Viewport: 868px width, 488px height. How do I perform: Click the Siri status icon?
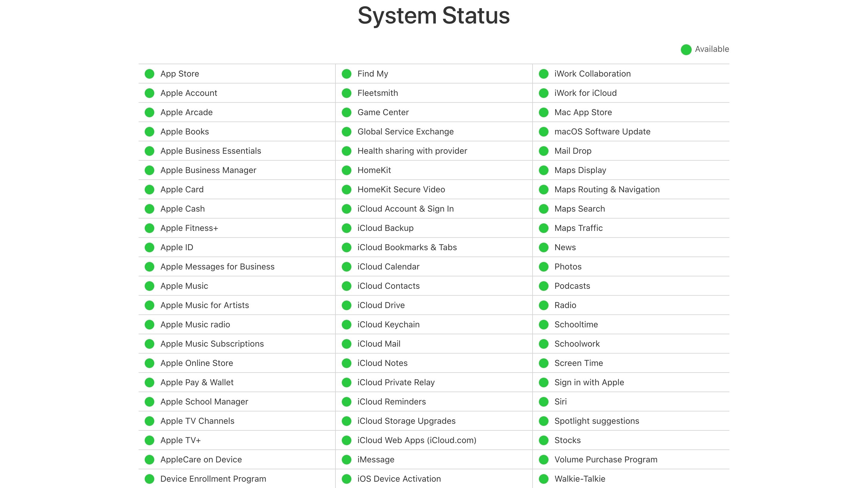[x=544, y=401]
